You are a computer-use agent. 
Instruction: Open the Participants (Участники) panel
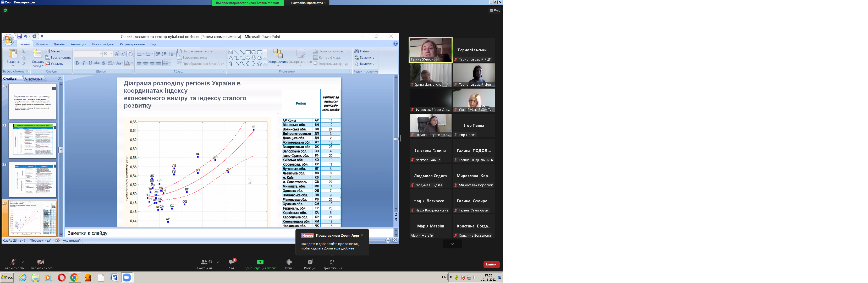(204, 262)
